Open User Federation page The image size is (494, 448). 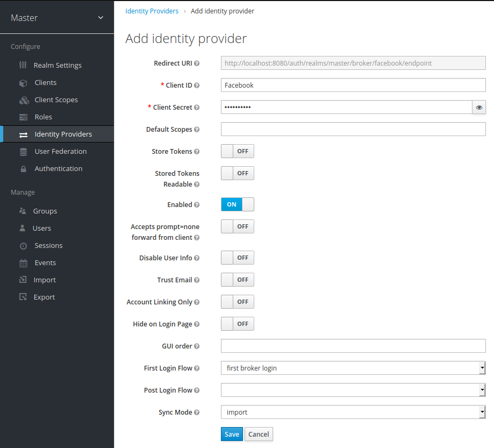click(x=61, y=152)
